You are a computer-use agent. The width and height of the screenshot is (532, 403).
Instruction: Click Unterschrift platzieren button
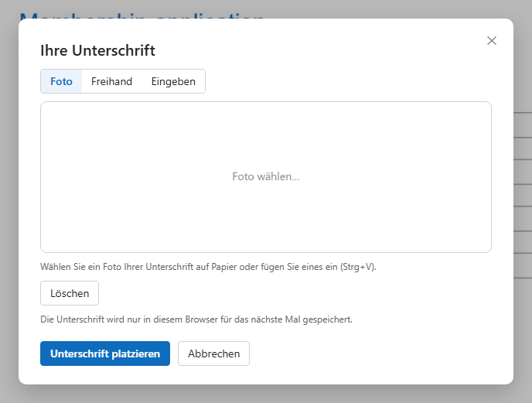[x=105, y=353]
